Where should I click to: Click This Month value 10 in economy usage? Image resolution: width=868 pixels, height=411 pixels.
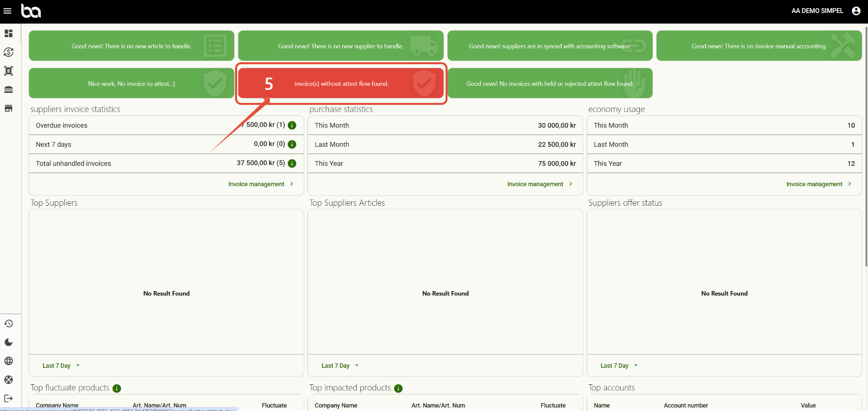(x=851, y=125)
